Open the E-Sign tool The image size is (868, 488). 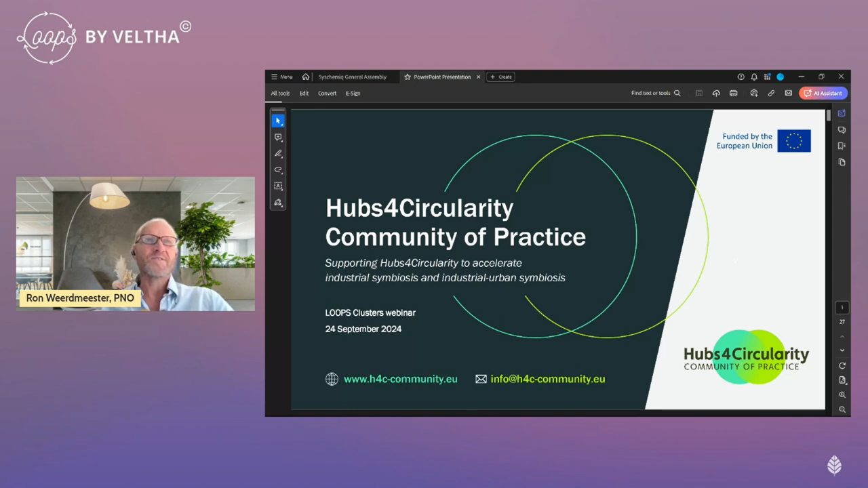coord(353,94)
